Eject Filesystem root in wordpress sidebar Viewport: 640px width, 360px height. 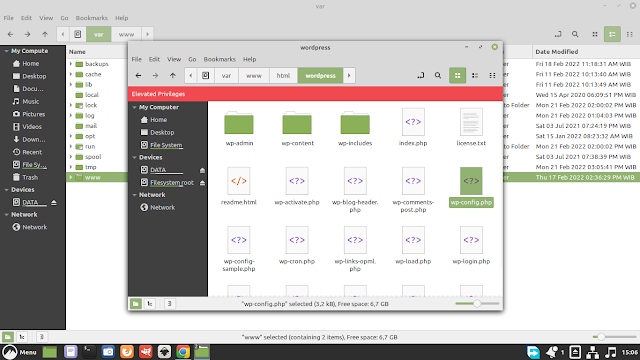pyautogui.click(x=202, y=183)
